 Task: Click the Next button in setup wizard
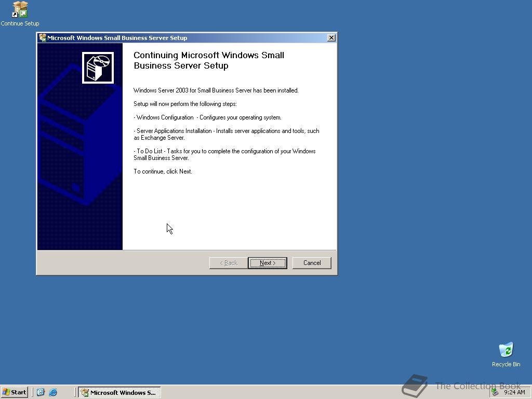268,263
